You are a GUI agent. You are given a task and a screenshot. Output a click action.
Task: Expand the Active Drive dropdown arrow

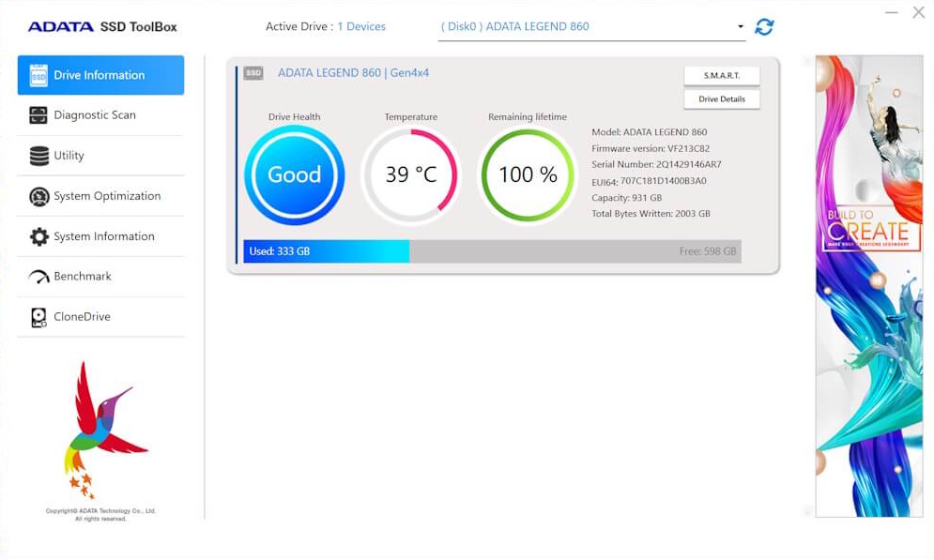point(741,26)
